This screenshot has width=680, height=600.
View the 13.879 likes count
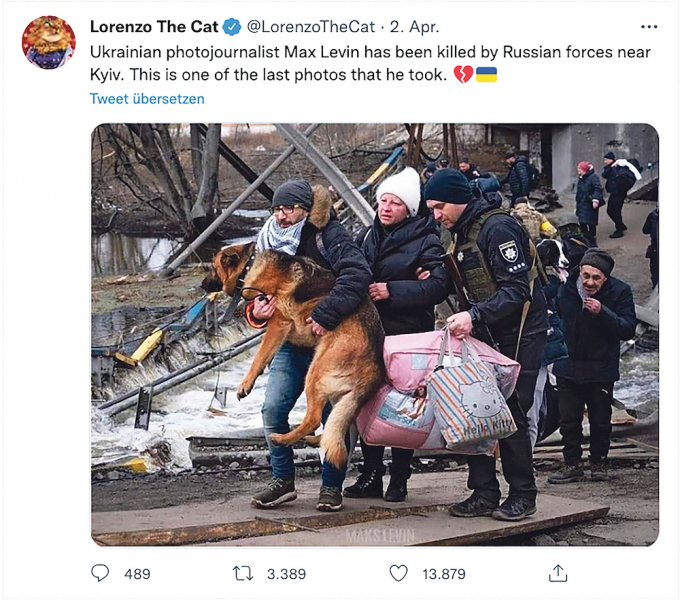[444, 574]
